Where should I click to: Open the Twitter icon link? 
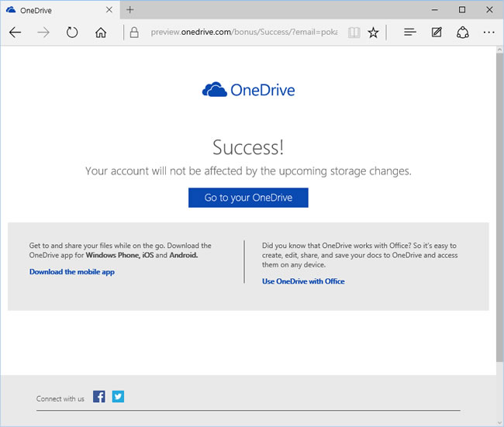tap(118, 397)
